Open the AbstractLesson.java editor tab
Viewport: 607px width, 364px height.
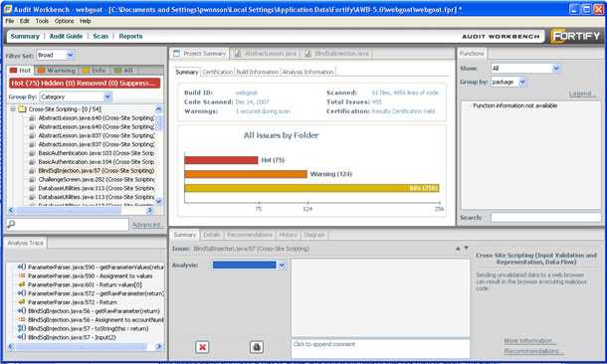coord(266,54)
